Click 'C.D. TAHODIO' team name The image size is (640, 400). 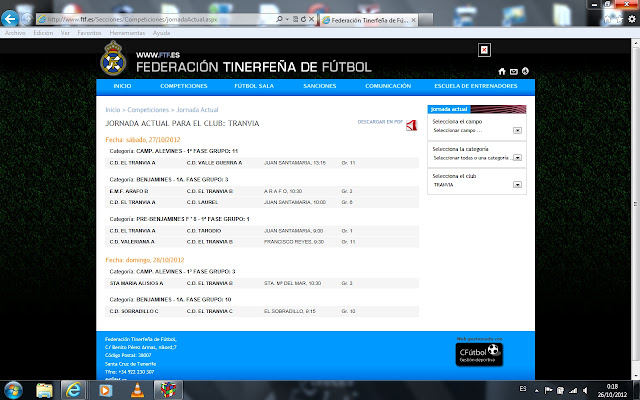(x=204, y=231)
